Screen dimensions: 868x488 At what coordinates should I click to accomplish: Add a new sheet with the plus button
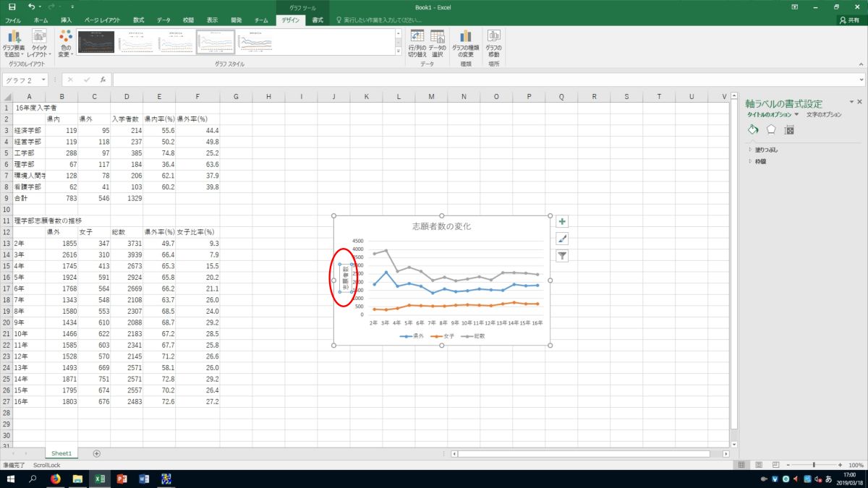[x=97, y=453]
